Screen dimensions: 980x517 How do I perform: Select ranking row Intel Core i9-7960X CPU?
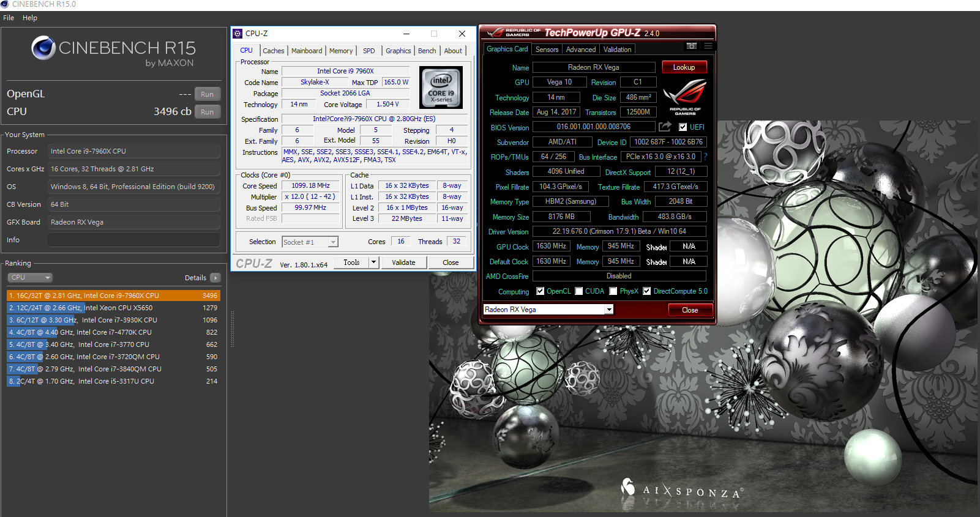(113, 296)
